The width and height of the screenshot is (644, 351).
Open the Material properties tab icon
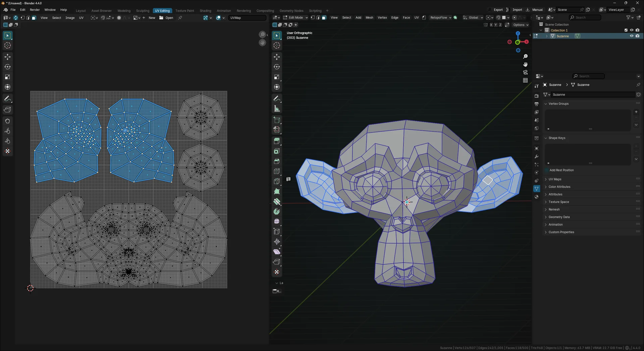[537, 197]
